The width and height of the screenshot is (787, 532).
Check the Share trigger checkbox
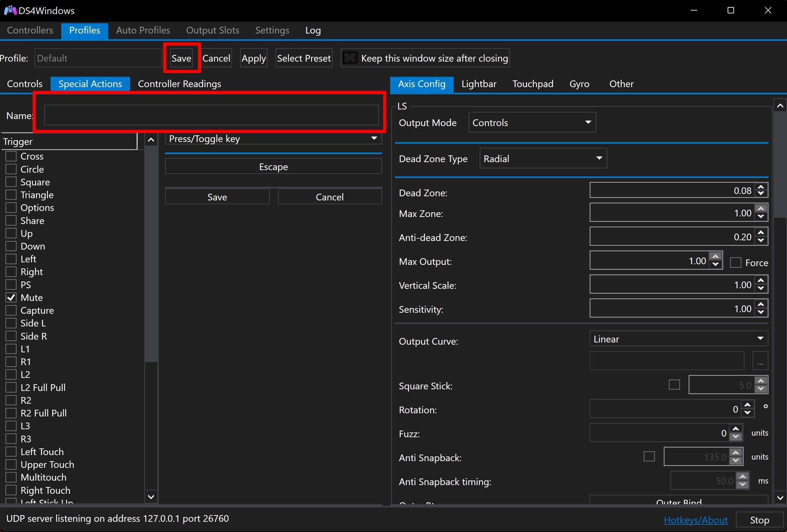tap(11, 220)
